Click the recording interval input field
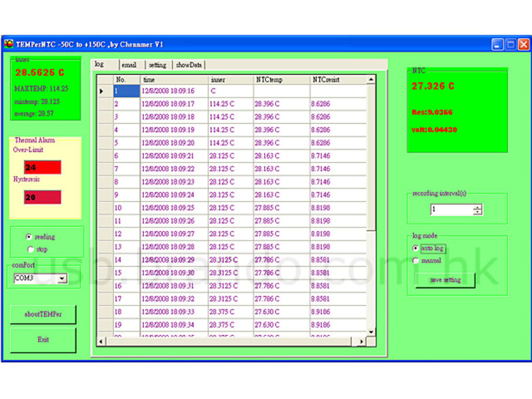 coord(451,210)
